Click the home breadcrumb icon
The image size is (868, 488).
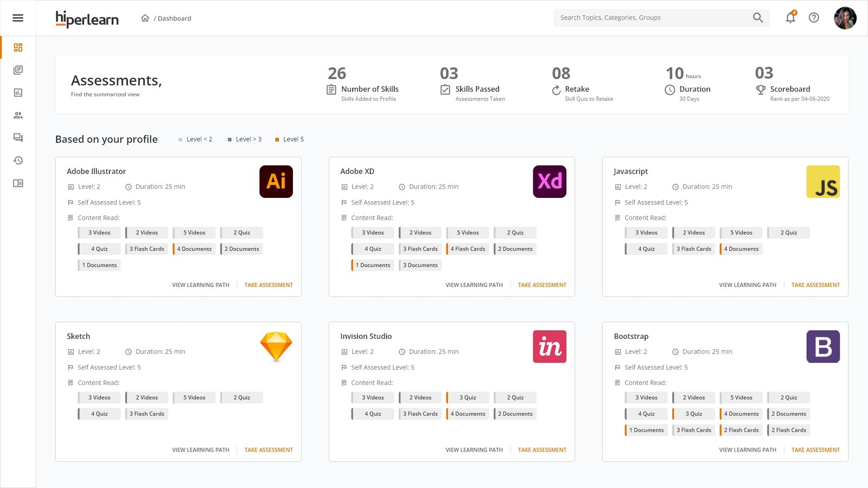point(145,18)
